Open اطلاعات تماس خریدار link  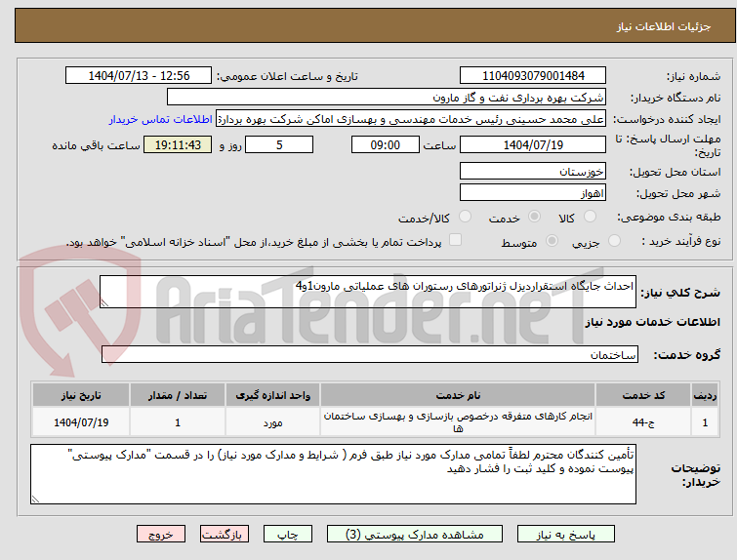[x=161, y=119]
